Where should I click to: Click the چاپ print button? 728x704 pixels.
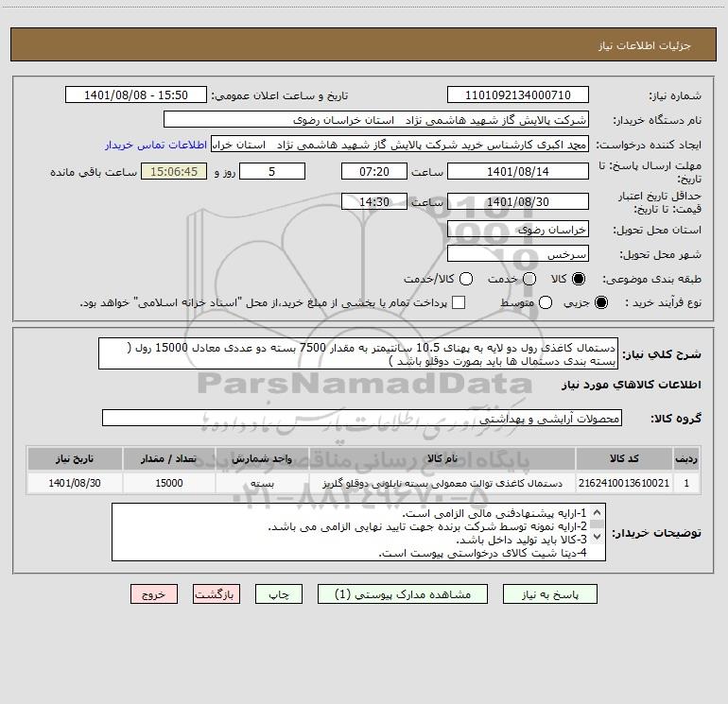279,594
